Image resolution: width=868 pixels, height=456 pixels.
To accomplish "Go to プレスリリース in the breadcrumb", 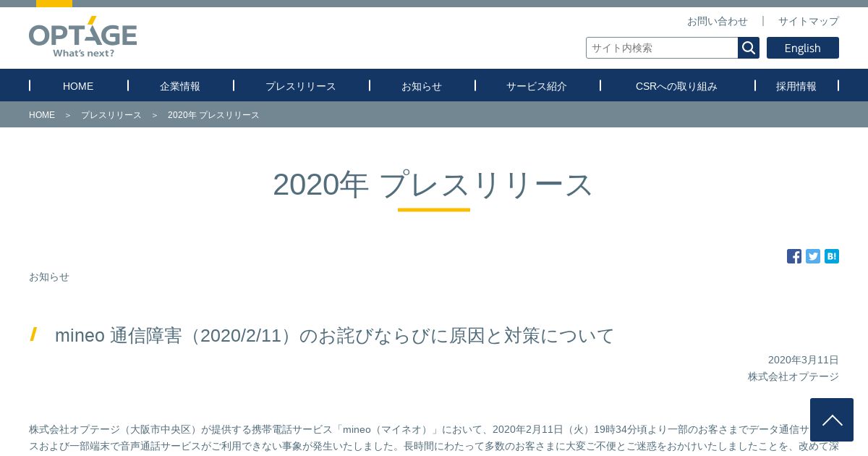I will coord(111,115).
